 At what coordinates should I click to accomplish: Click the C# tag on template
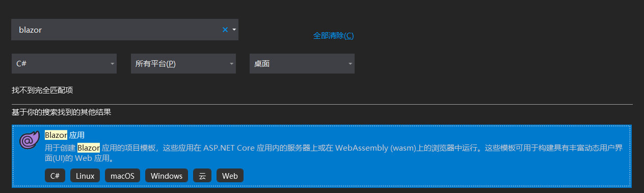pos(55,176)
